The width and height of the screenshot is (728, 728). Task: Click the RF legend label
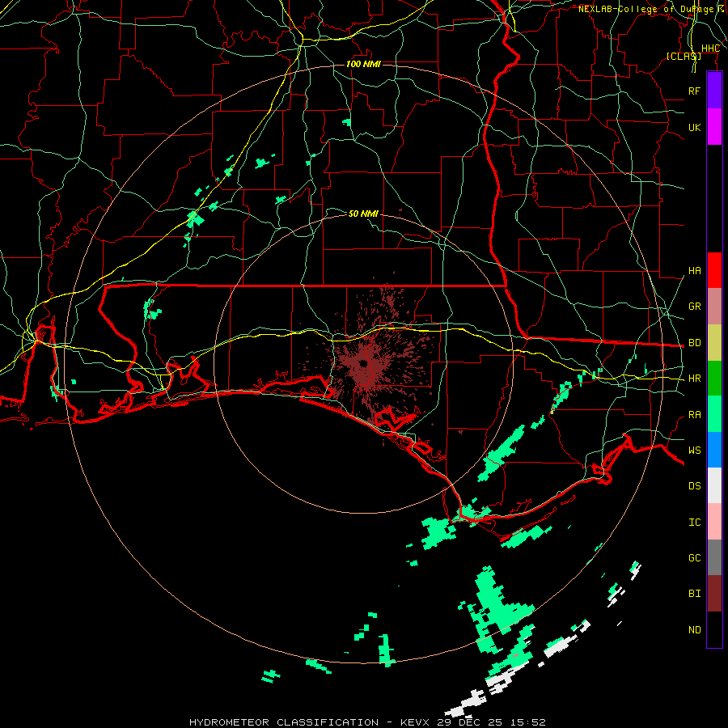[x=694, y=91]
